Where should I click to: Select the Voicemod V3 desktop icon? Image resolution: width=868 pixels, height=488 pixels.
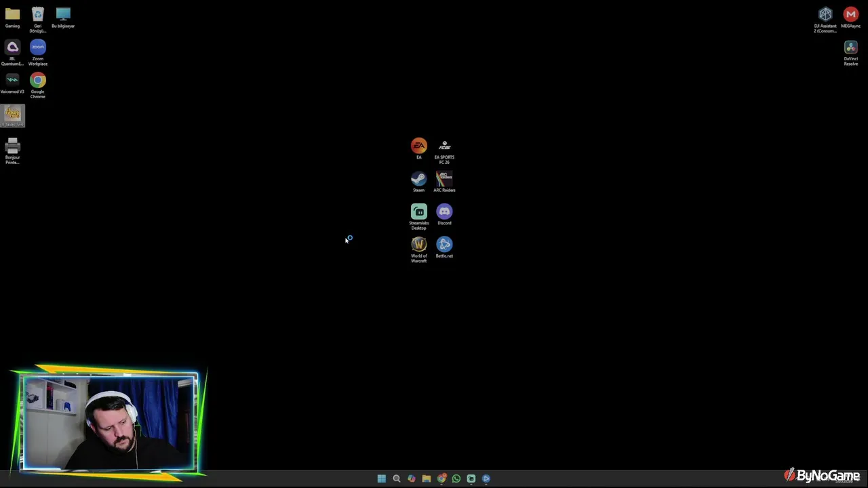12,83
